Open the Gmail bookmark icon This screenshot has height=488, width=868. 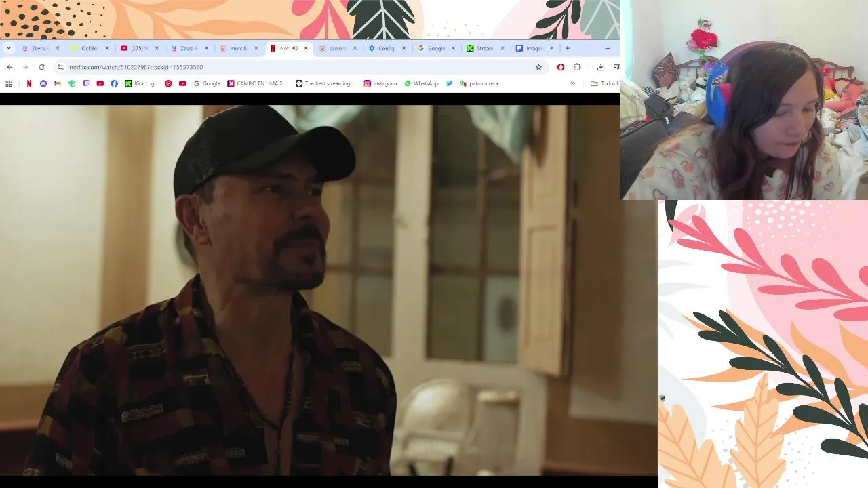coord(58,83)
